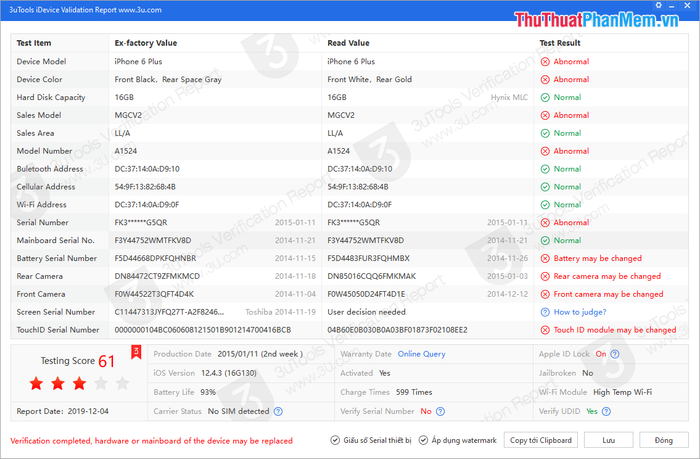
Task: Open help icon next to Verify Serial Number
Action: 440,411
